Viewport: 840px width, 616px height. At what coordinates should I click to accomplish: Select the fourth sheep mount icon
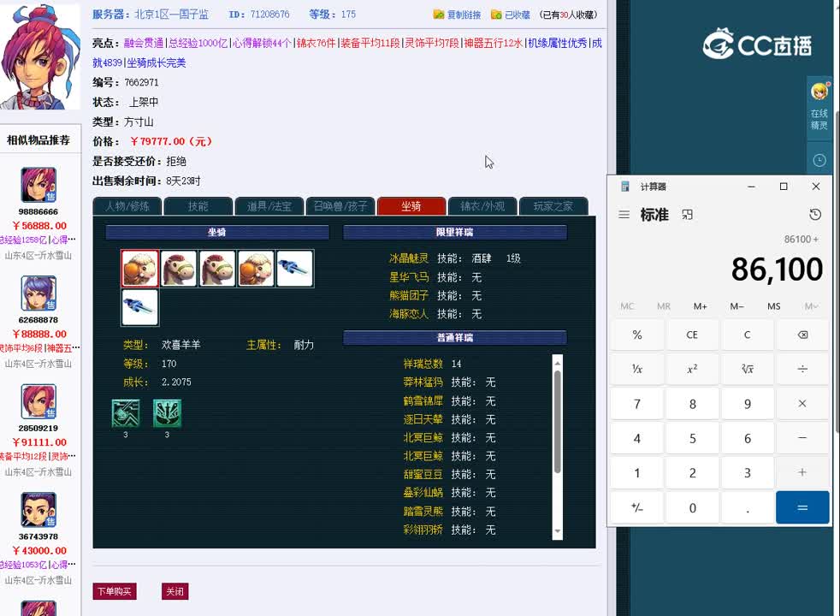point(256,269)
